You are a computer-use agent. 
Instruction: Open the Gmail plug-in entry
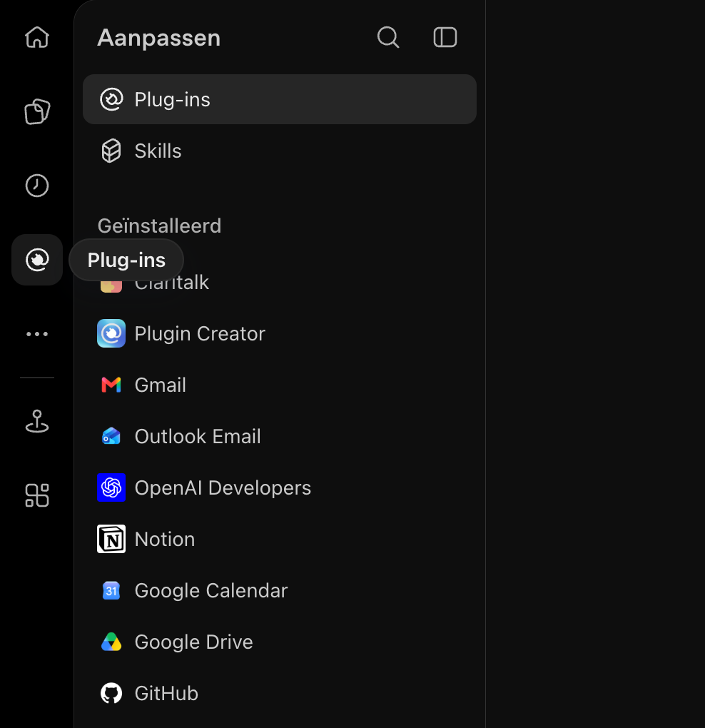(280, 385)
